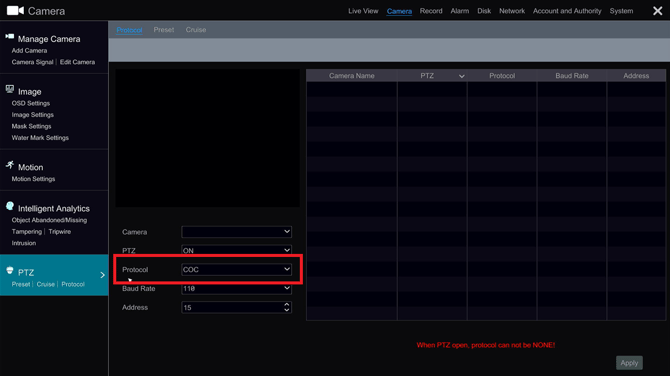
Task: Open the Add Camera link
Action: tap(29, 50)
